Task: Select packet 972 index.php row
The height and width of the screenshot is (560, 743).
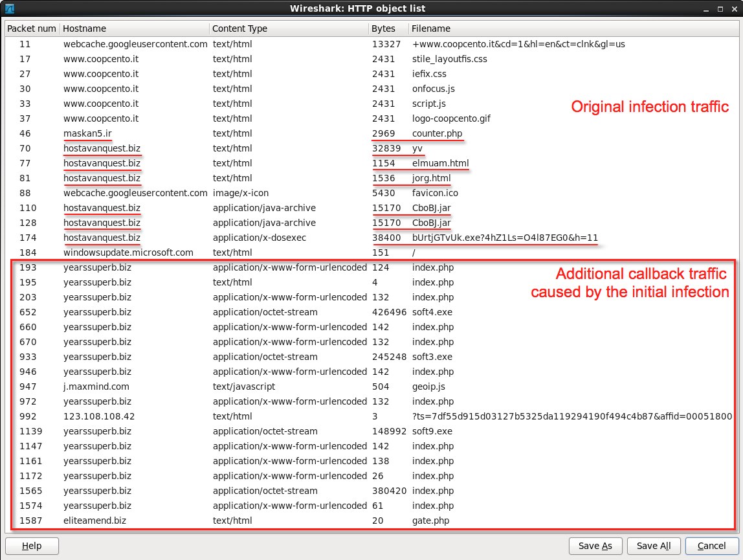Action: tap(371, 401)
